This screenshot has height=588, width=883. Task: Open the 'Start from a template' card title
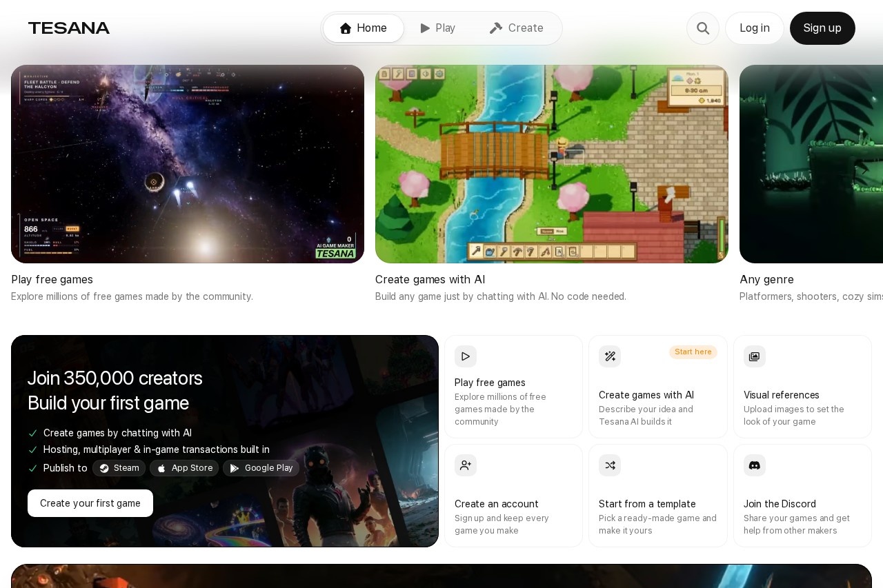pyautogui.click(x=647, y=504)
